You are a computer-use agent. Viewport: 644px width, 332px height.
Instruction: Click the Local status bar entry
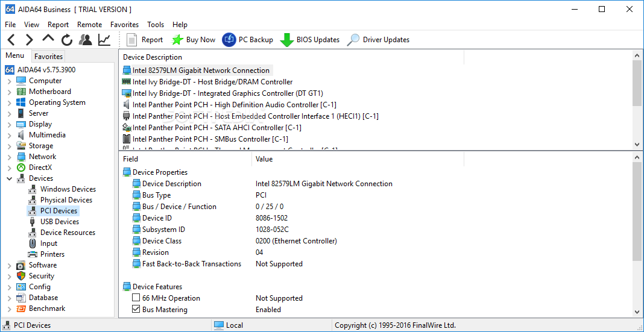229,325
